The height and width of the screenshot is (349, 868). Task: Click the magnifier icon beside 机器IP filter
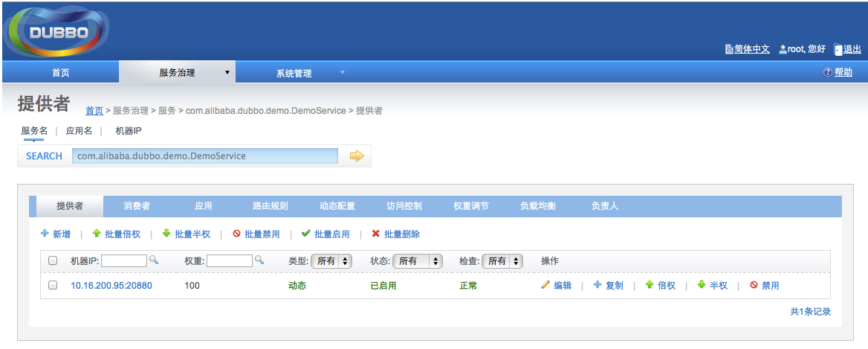pos(154,260)
